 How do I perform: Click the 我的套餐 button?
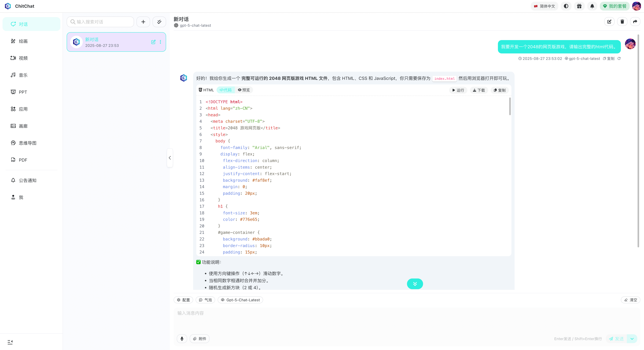614,6
